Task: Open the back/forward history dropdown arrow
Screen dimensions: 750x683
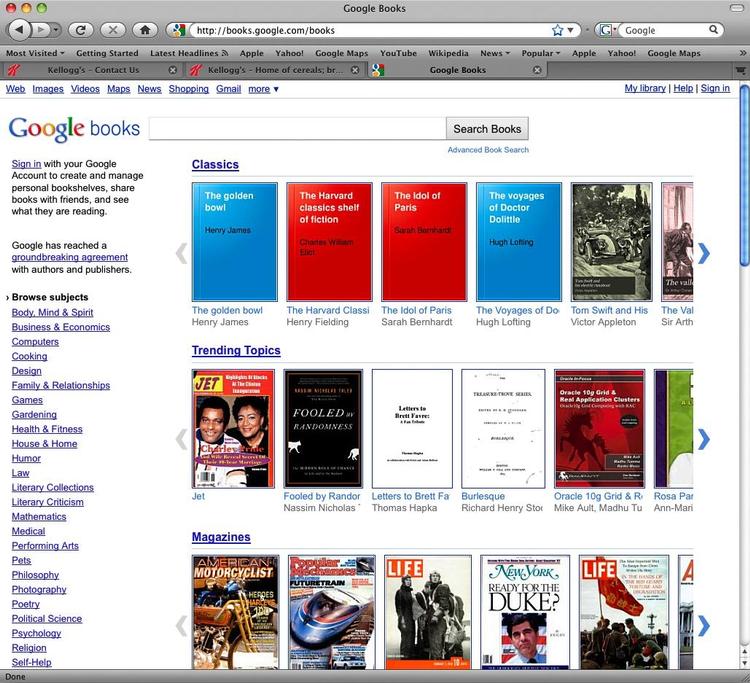Action: 56,30
